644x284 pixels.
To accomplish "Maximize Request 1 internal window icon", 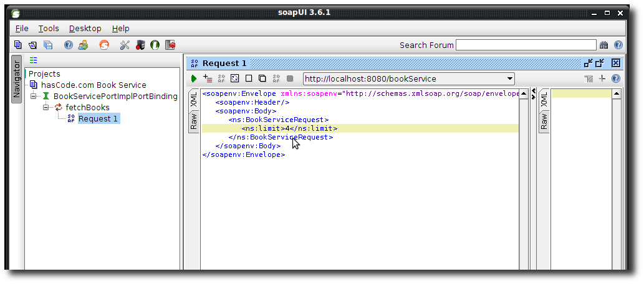I will coord(600,63).
